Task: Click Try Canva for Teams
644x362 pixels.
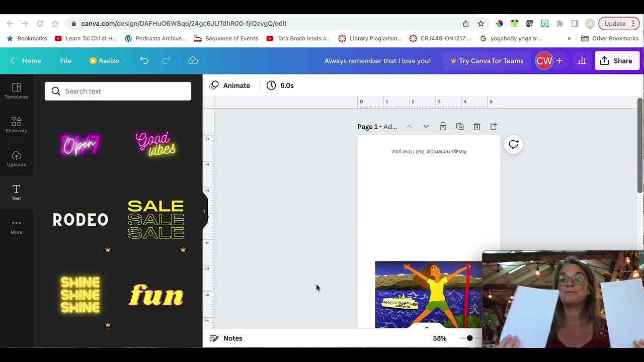Action: tap(487, 61)
